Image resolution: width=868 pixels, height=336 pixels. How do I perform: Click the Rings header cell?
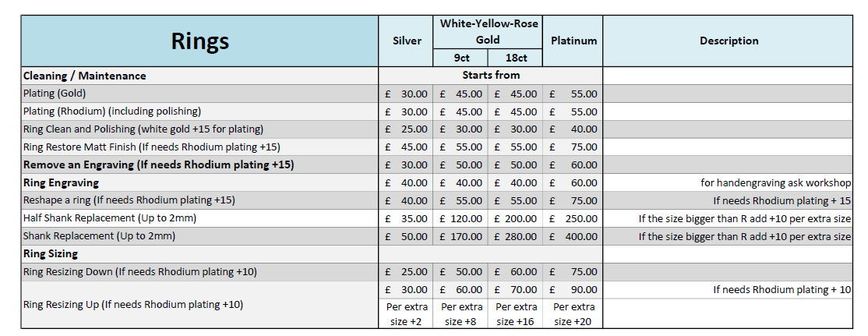point(199,41)
